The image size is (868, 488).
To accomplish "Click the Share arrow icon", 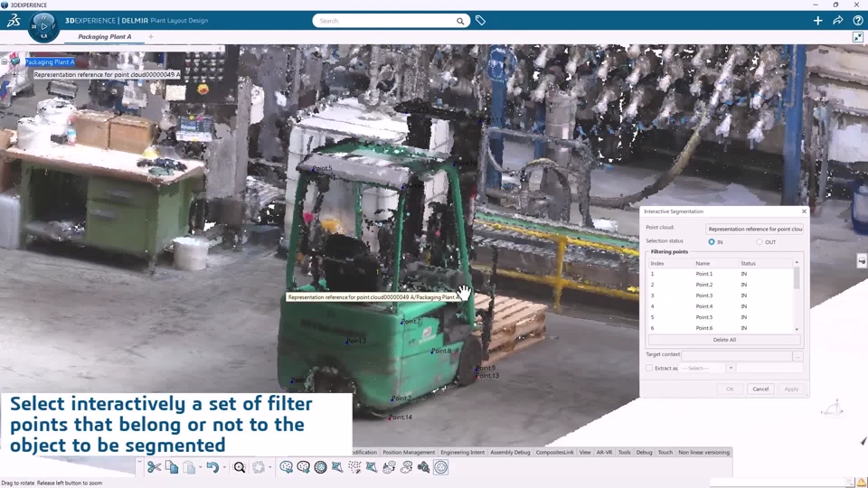I will coord(837,21).
